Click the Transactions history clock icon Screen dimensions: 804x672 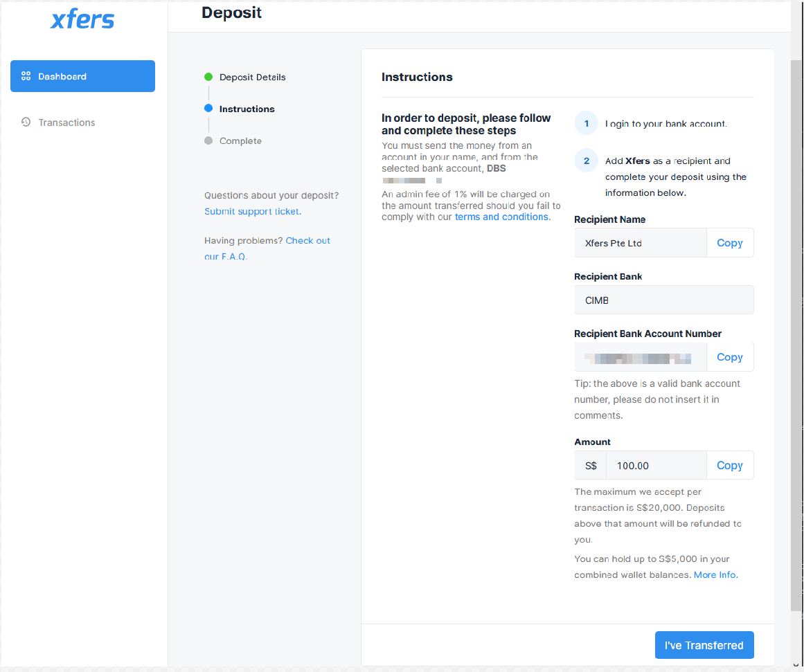[26, 122]
